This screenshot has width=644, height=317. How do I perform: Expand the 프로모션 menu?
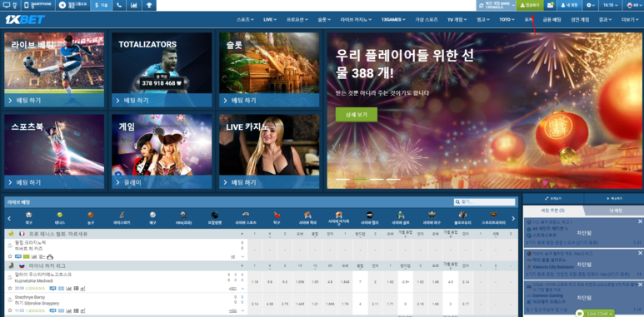click(x=297, y=19)
